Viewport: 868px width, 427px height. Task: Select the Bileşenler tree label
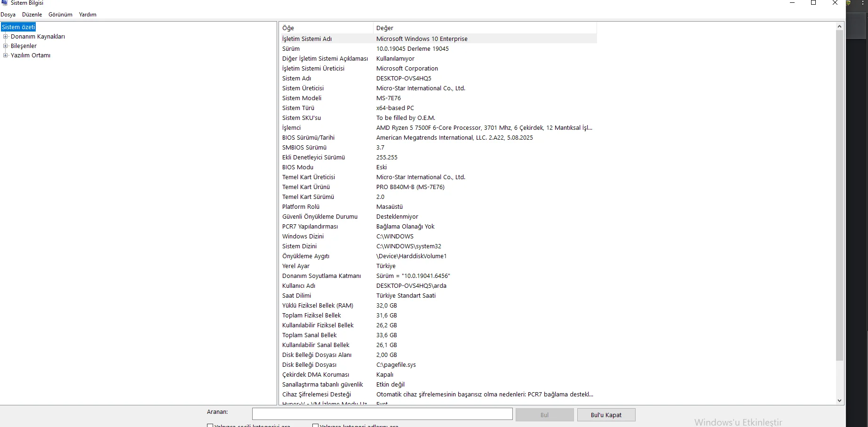24,46
